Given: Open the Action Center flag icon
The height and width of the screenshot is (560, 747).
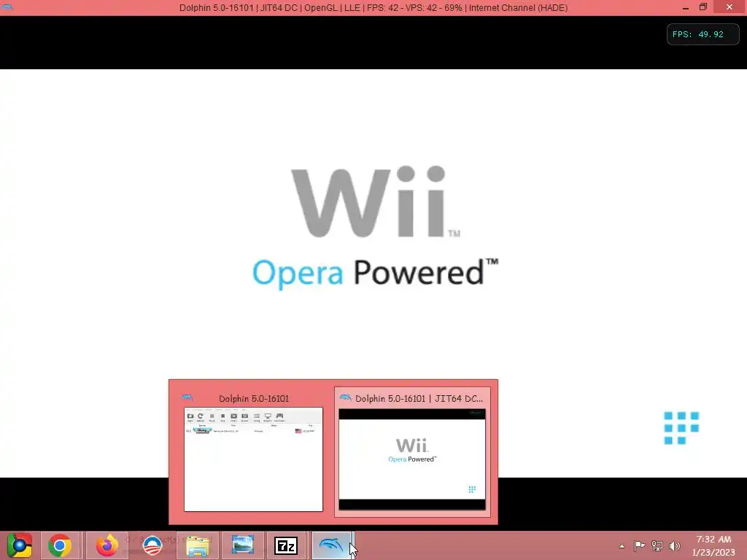Looking at the screenshot, I should tap(639, 546).
